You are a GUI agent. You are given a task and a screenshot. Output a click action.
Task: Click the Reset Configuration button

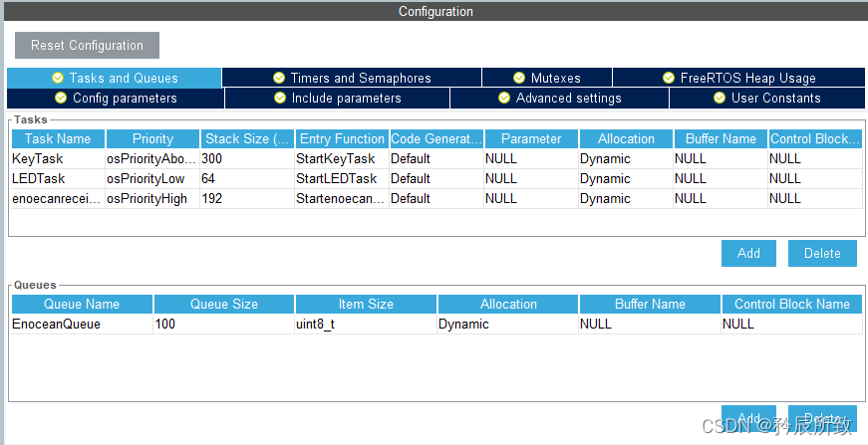tap(87, 45)
